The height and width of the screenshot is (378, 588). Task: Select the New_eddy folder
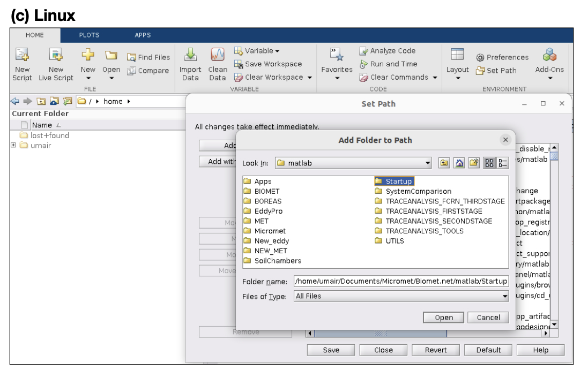pos(266,241)
